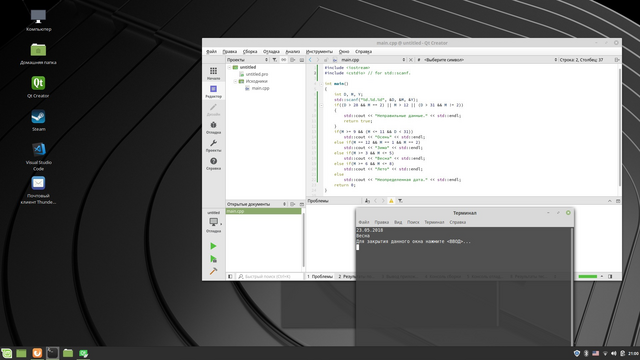This screenshot has height=360, width=640.
Task: Fold the main() function in the editor
Action: pos(321,84)
